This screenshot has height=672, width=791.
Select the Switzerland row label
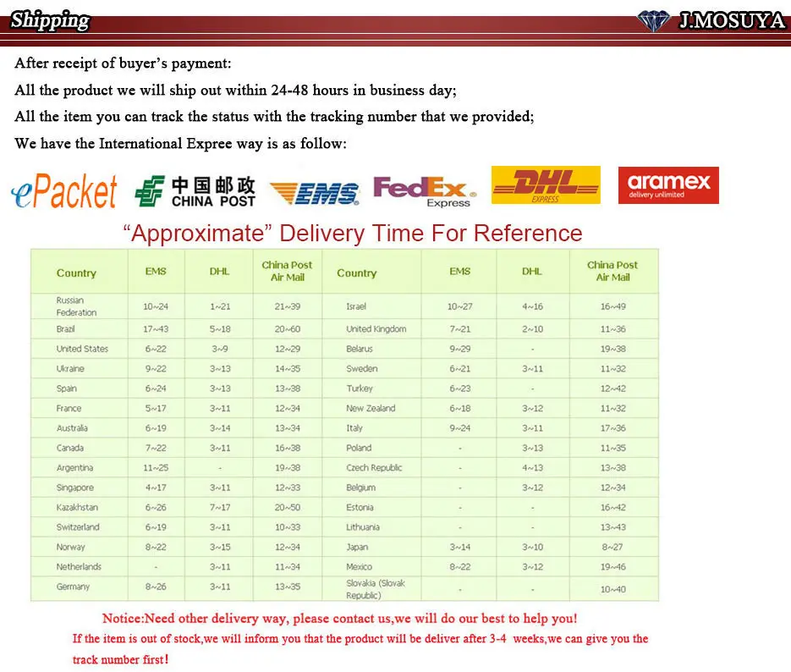[x=78, y=526]
